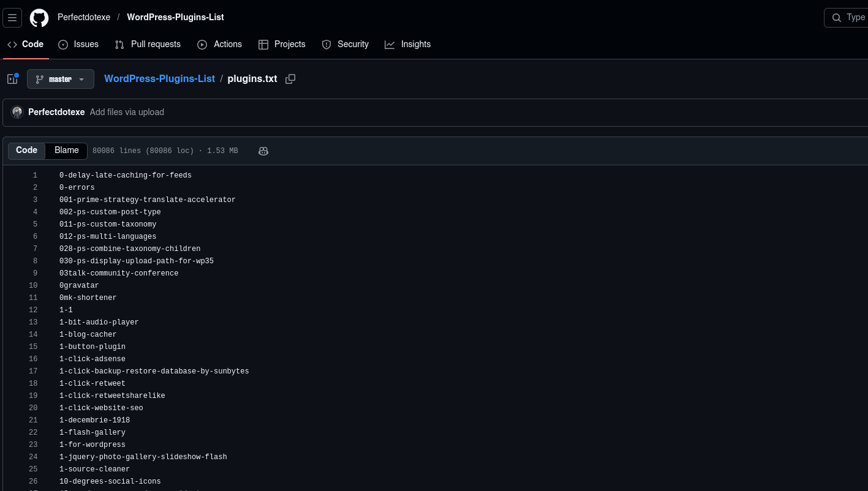Open the Security tab

pyautogui.click(x=345, y=45)
